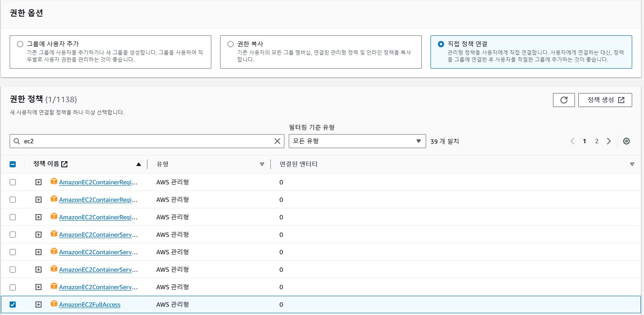Refresh the policy list with the reload icon
This screenshot has width=644, height=315.
[564, 100]
